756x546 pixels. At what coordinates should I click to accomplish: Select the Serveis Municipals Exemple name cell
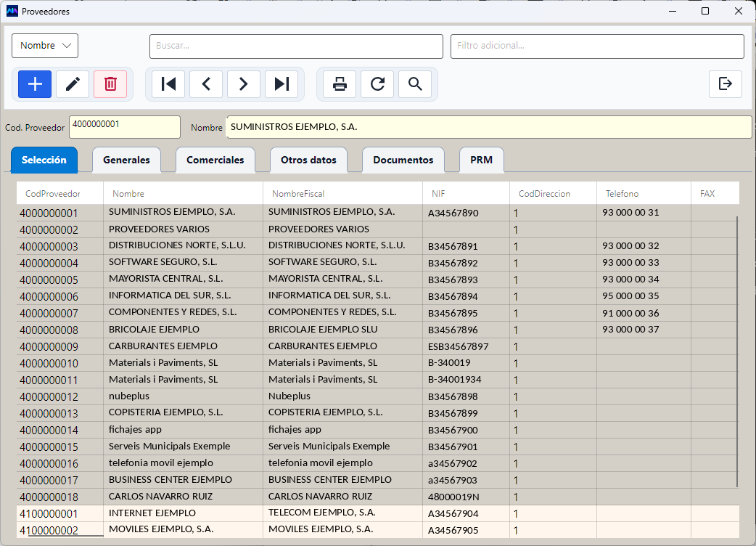click(x=184, y=447)
